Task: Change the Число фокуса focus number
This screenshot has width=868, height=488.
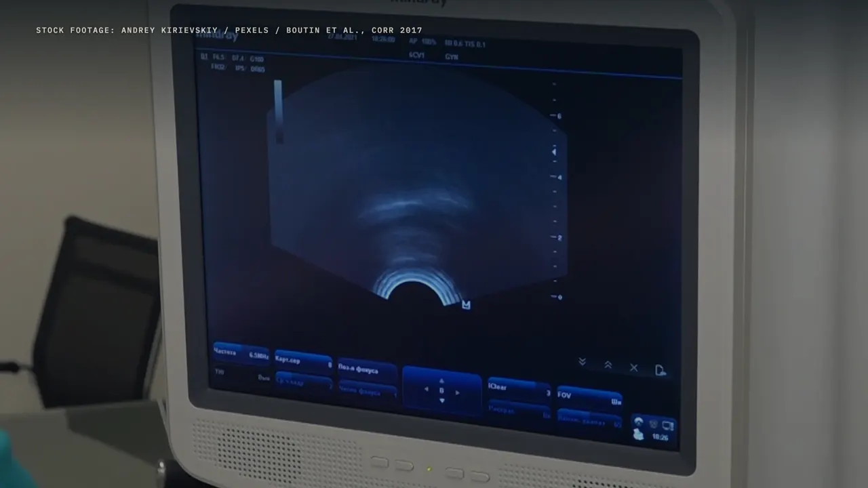Action: (367, 391)
